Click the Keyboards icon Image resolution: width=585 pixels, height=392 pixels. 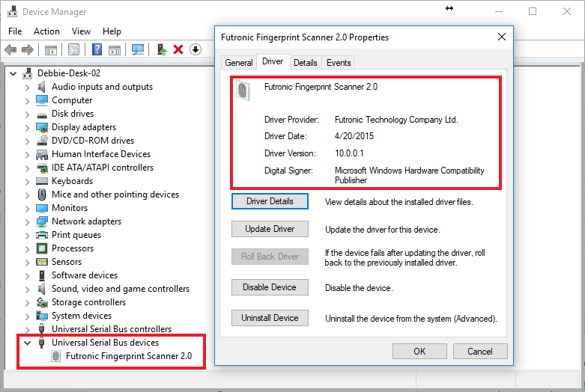click(x=42, y=181)
